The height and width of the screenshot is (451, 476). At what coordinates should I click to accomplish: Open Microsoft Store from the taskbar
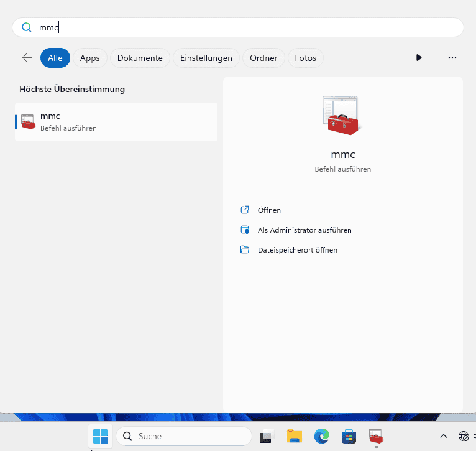[x=349, y=436]
